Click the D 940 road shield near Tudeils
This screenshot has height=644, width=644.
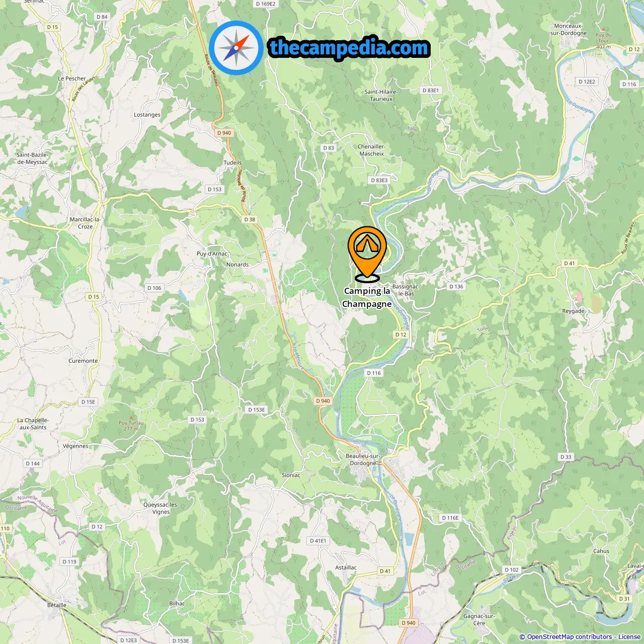click(x=224, y=133)
